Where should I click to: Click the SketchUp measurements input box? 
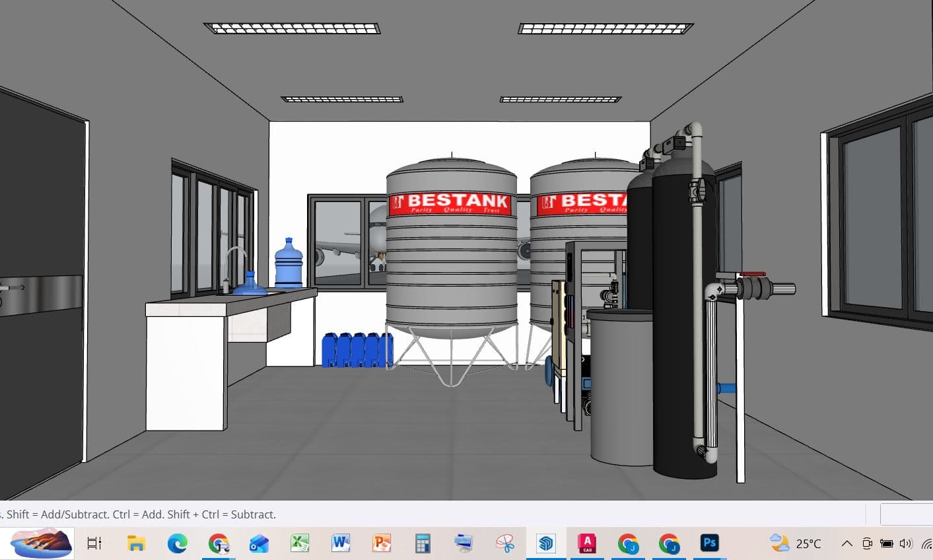pos(907,514)
